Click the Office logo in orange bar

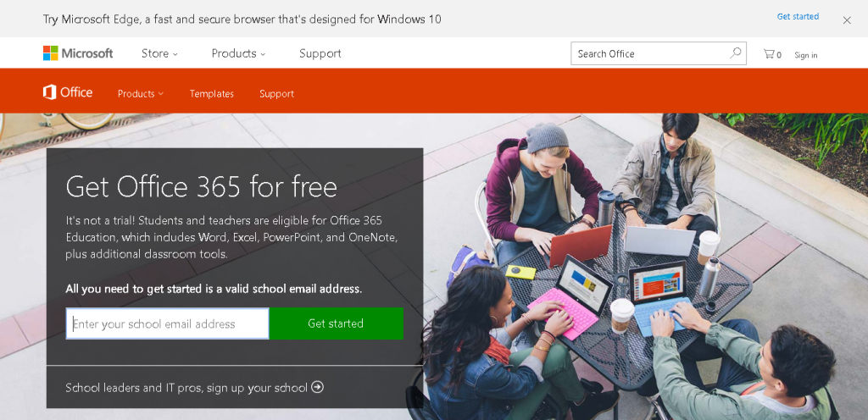68,92
